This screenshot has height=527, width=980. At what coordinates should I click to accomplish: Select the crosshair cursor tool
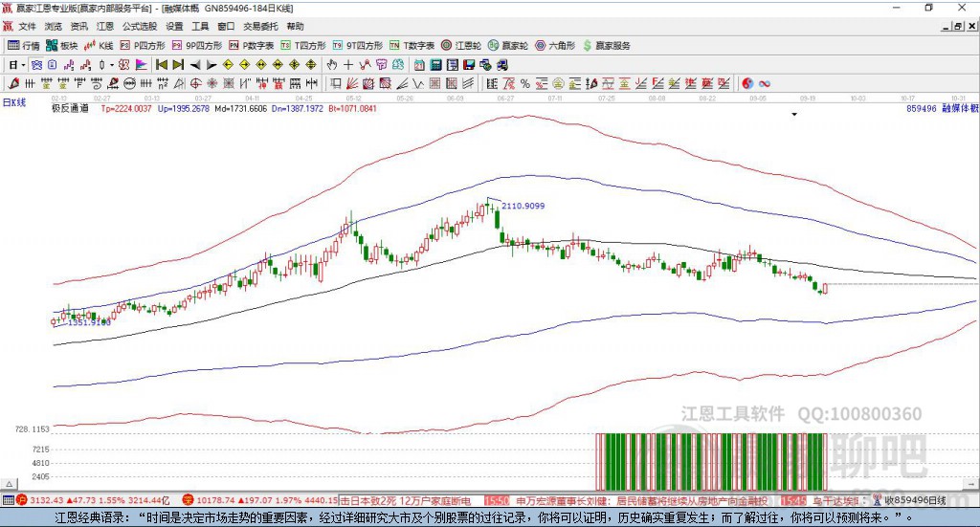point(348,65)
